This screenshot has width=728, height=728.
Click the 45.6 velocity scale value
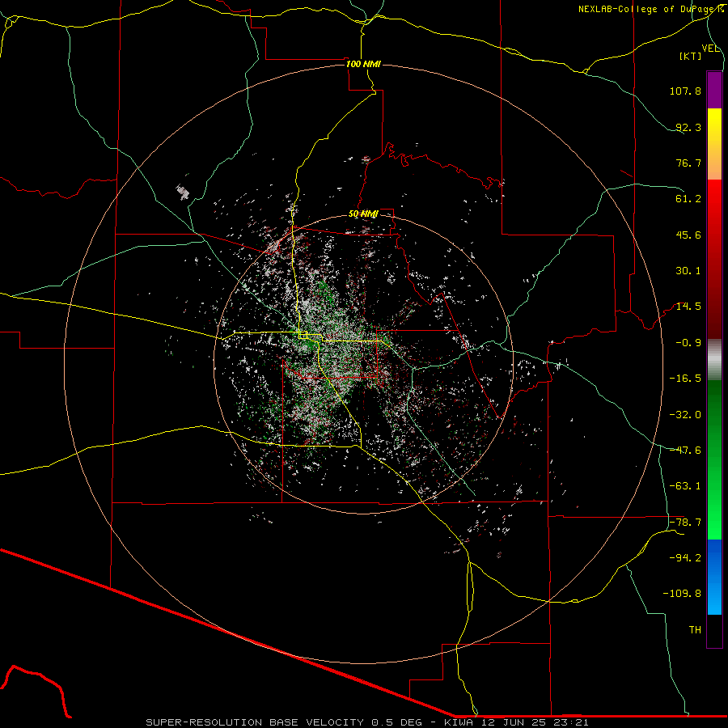[x=688, y=235]
